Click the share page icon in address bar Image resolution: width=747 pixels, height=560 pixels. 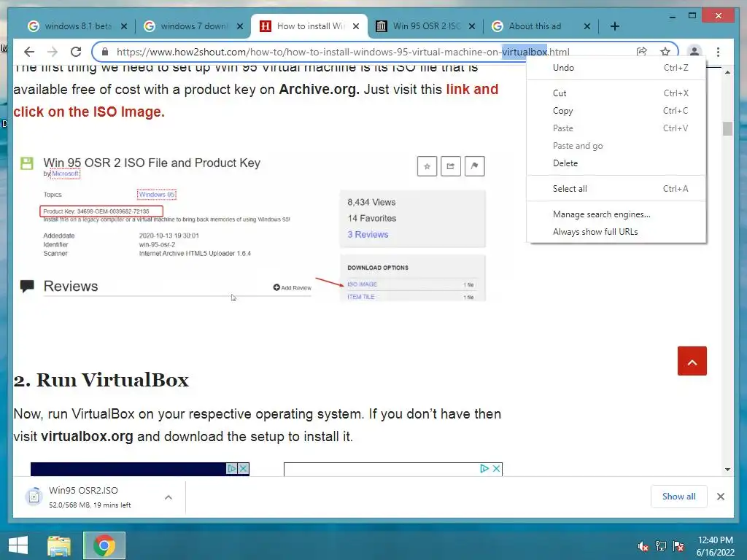tap(642, 52)
